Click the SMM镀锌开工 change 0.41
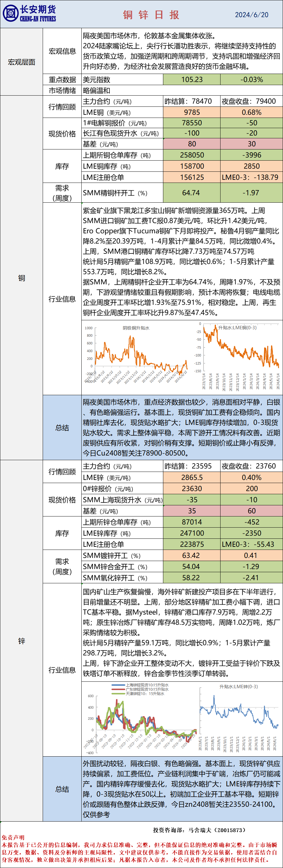The width and height of the screenshot is (283, 868). (x=252, y=555)
